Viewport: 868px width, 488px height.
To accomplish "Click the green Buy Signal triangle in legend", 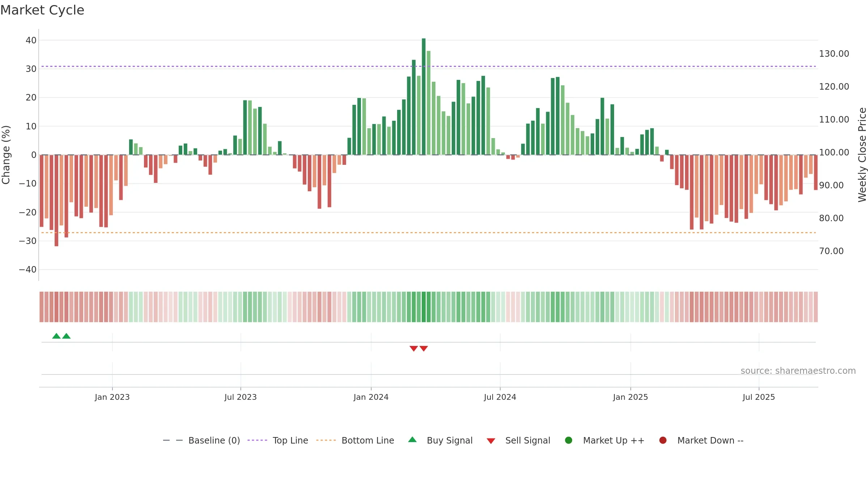I will (412, 440).
